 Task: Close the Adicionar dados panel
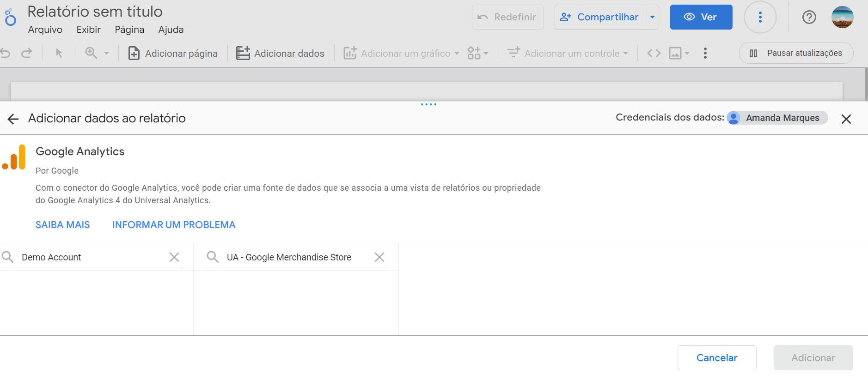tap(846, 119)
